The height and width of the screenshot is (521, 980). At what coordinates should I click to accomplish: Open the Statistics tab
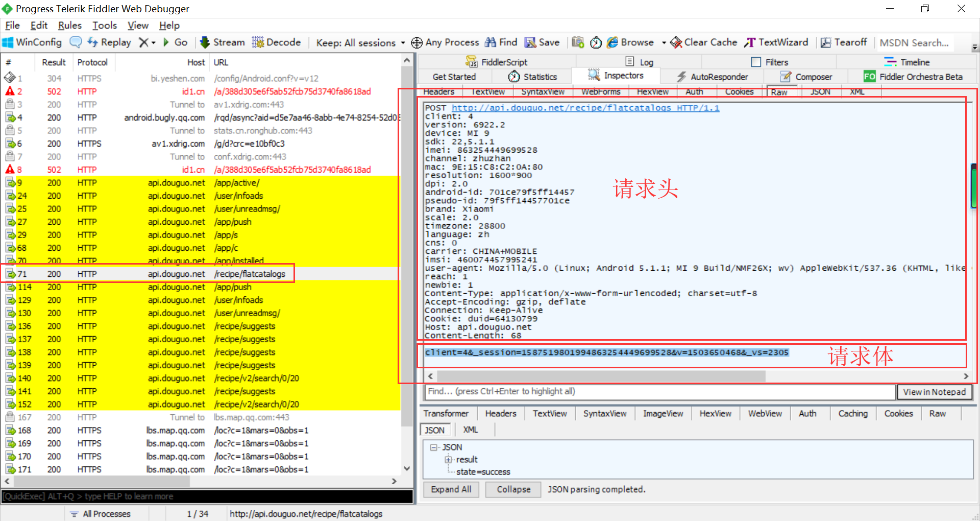pos(532,77)
